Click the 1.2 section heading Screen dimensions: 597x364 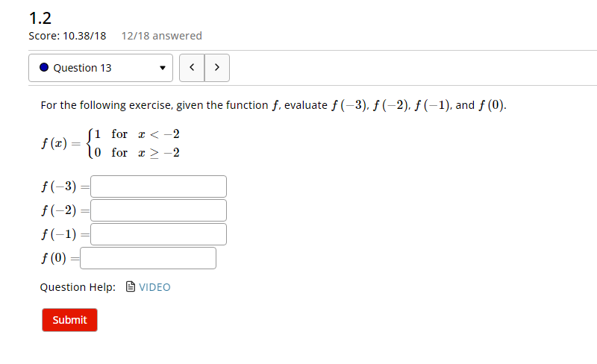[x=40, y=18]
